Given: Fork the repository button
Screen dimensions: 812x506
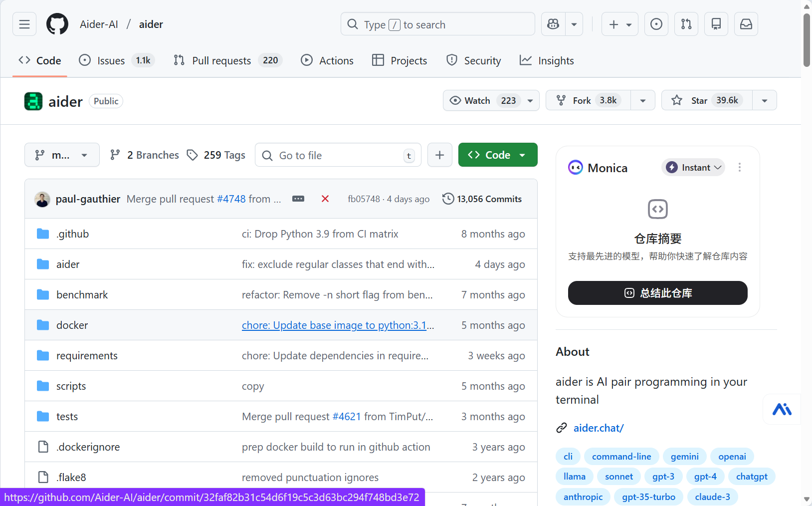Looking at the screenshot, I should (589, 100).
